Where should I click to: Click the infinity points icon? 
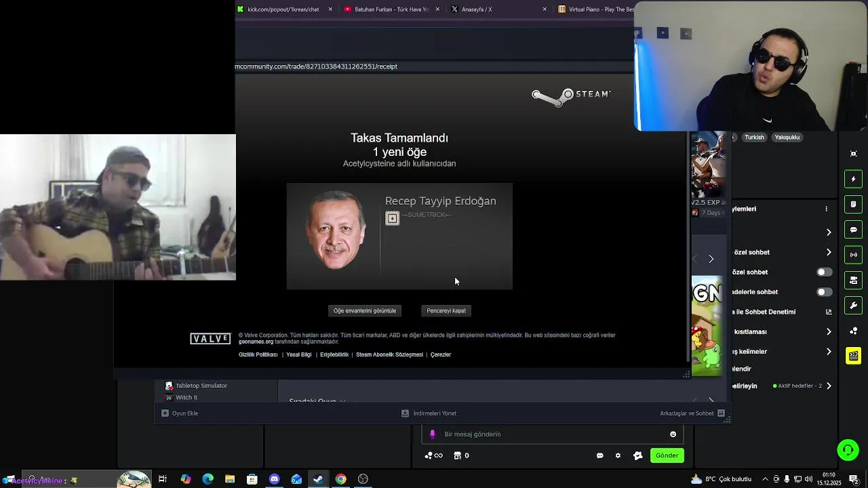click(x=433, y=455)
